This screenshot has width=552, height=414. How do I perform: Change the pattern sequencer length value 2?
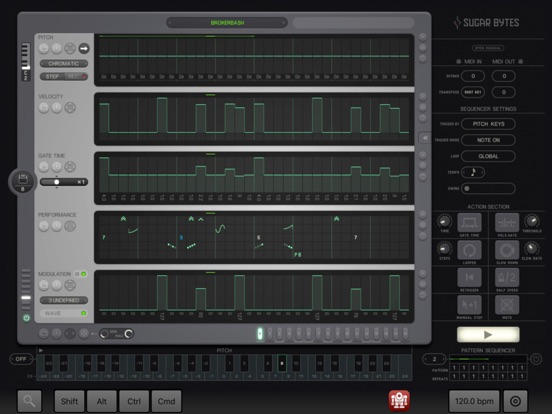(x=434, y=359)
